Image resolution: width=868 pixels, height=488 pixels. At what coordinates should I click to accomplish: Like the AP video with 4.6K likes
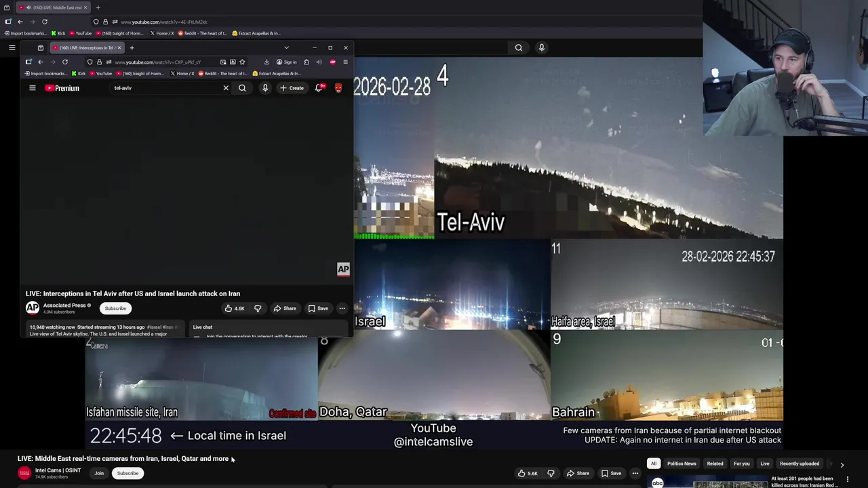tap(235, 308)
